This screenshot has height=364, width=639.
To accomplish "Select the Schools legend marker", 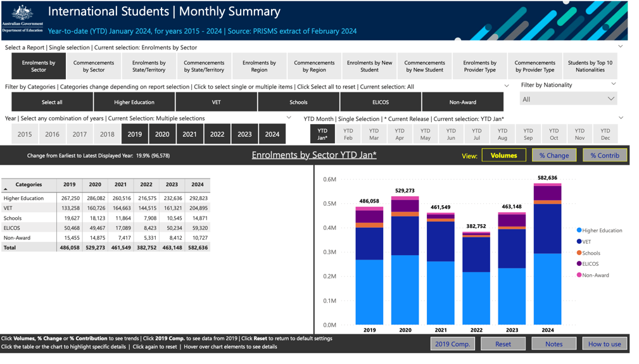I will coord(579,253).
